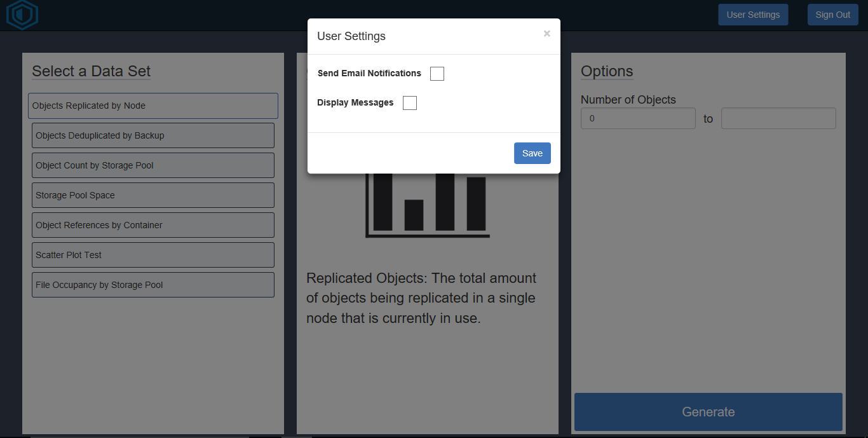Choose Objects Deduplicated by Backup
The width and height of the screenshot is (868, 438).
point(153,135)
